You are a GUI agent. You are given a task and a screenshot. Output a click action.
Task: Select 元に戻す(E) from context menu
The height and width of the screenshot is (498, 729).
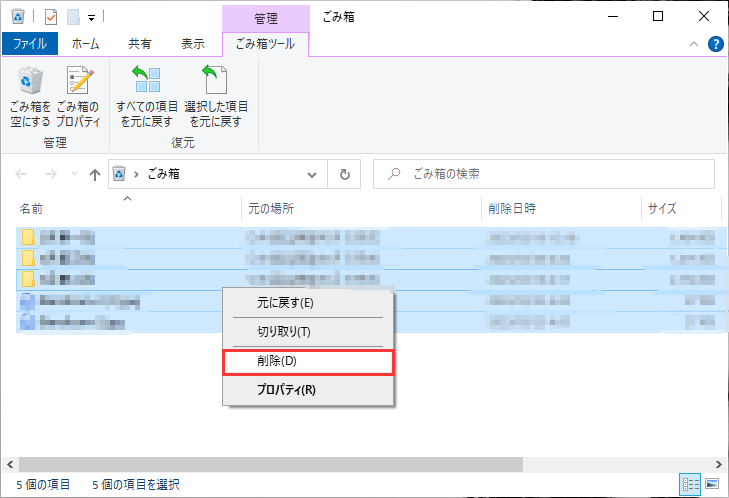pos(308,303)
